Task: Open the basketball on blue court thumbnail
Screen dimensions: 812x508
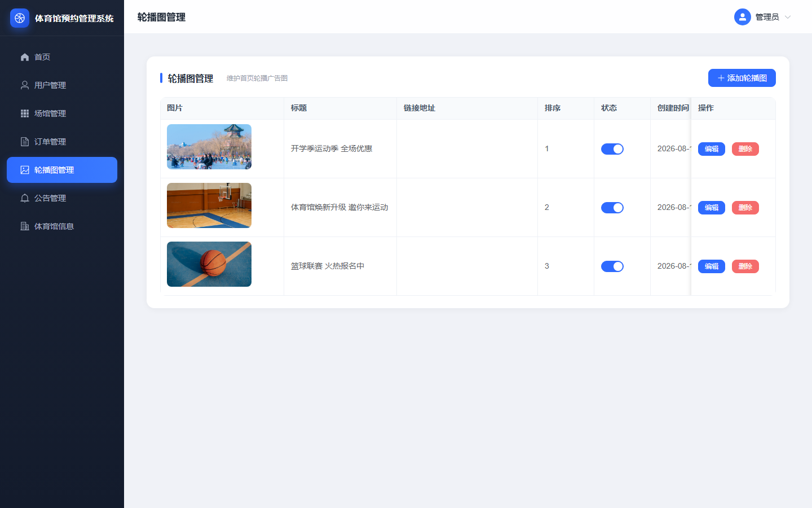Action: click(x=209, y=264)
